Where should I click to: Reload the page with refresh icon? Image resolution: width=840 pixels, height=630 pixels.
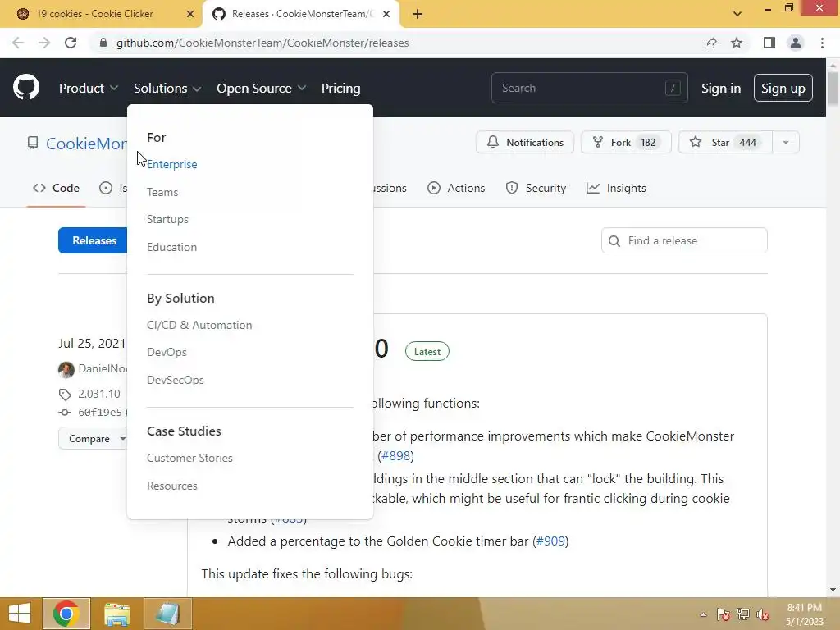click(x=71, y=43)
